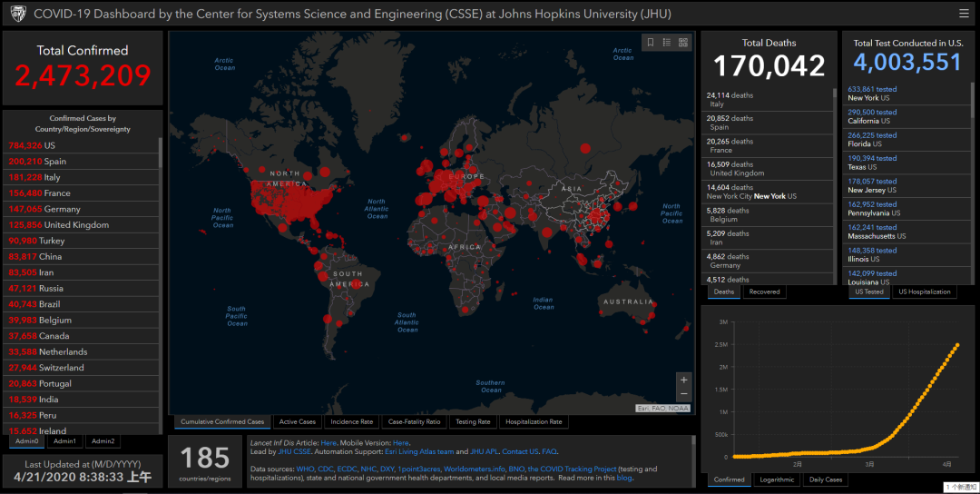Open the FAQ link
Image resolution: width=980 pixels, height=494 pixels.
549,451
